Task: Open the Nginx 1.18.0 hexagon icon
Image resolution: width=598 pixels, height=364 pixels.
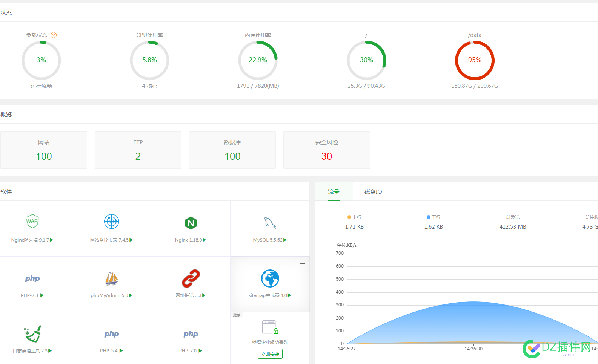Action: click(191, 223)
